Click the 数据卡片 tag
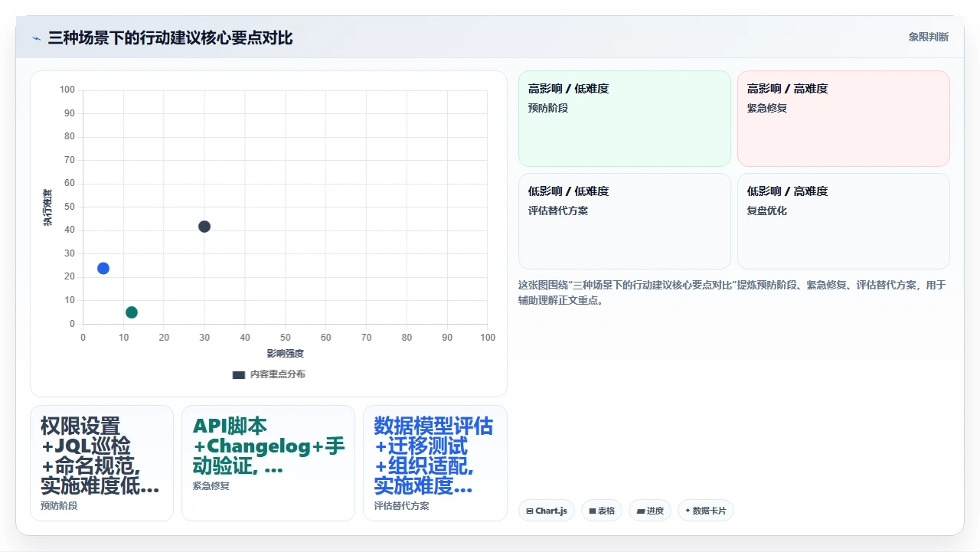The width and height of the screenshot is (980, 552). (706, 511)
